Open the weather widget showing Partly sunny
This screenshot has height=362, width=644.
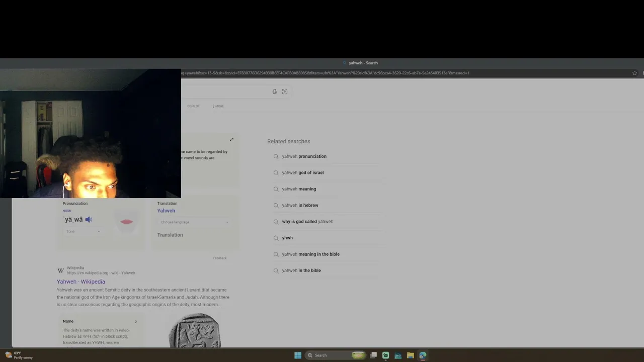pos(19,355)
